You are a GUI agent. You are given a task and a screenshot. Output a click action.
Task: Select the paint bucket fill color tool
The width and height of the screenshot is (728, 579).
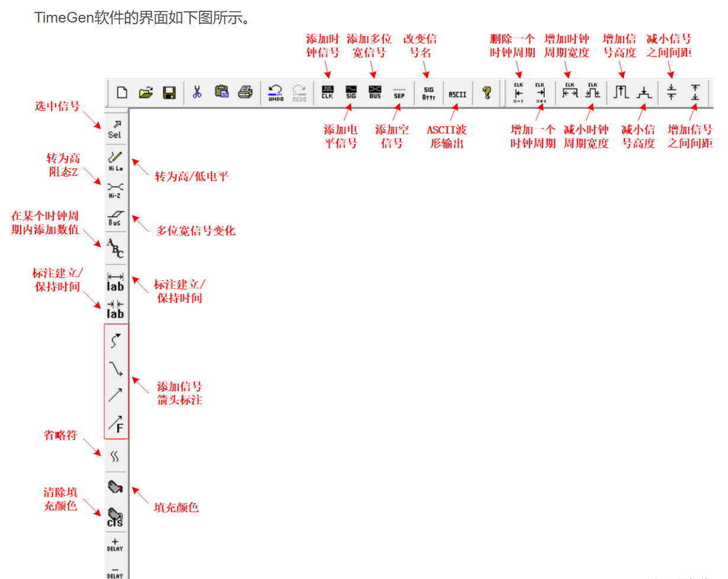coord(116,487)
